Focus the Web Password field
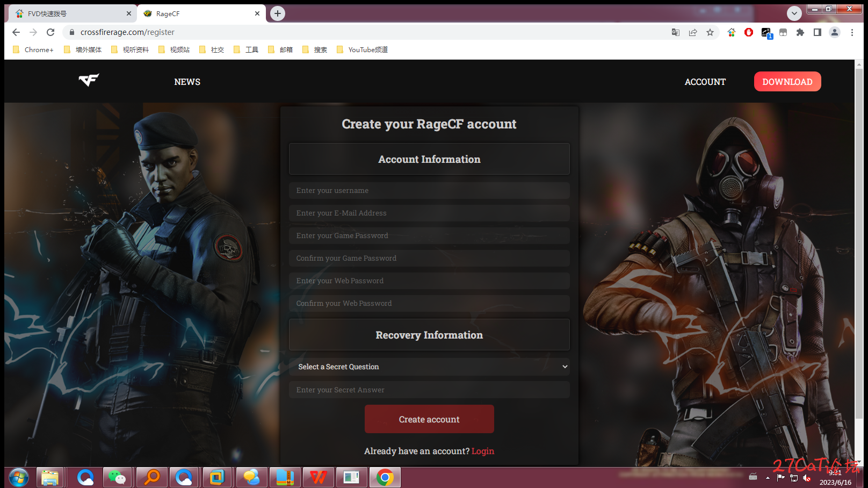This screenshot has height=488, width=868. click(429, 281)
